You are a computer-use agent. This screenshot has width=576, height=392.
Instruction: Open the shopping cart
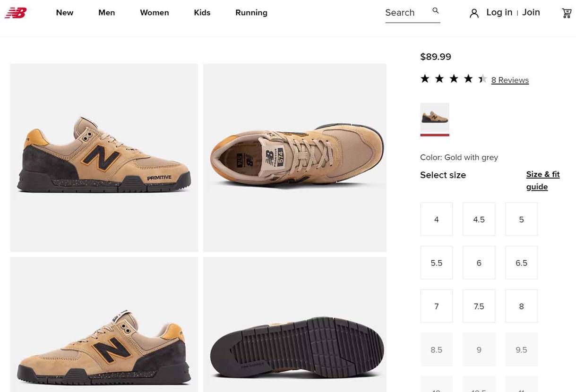567,13
